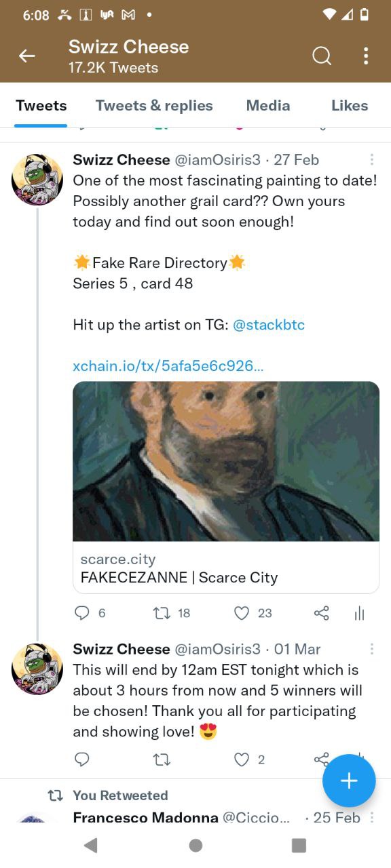View analytics for the 27 Feb tweet
The width and height of the screenshot is (391, 868).
360,614
